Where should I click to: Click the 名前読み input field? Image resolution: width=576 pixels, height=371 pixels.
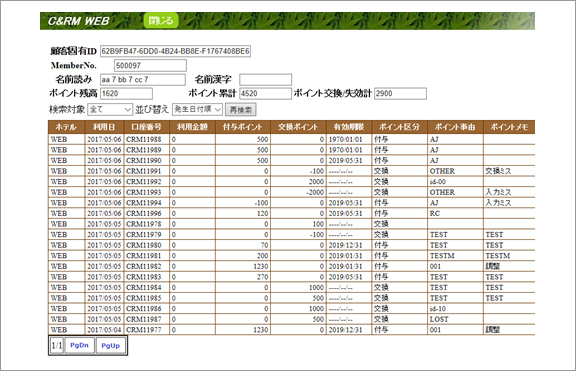pyautogui.click(x=143, y=79)
